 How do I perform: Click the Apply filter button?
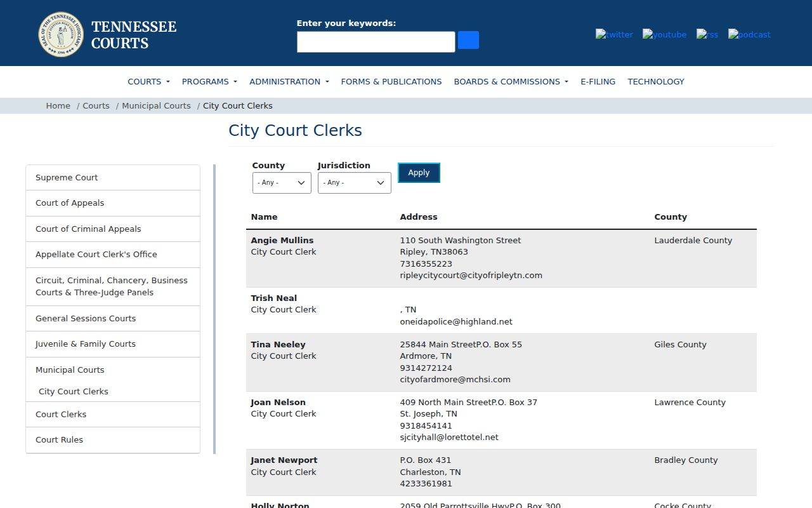pyautogui.click(x=419, y=173)
